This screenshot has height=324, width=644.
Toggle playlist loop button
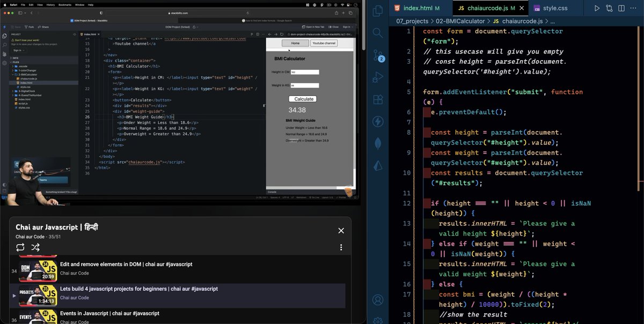[20, 247]
